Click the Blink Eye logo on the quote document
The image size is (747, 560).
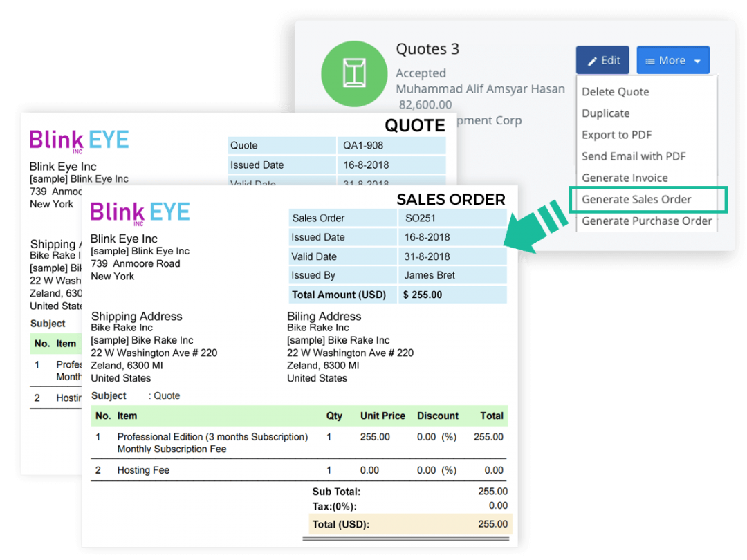pos(78,140)
